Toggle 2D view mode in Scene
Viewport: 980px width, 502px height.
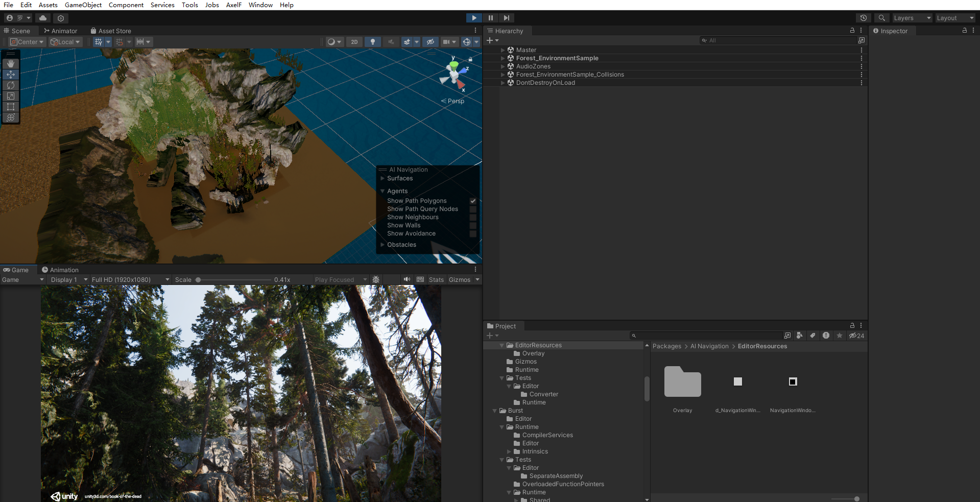354,42
